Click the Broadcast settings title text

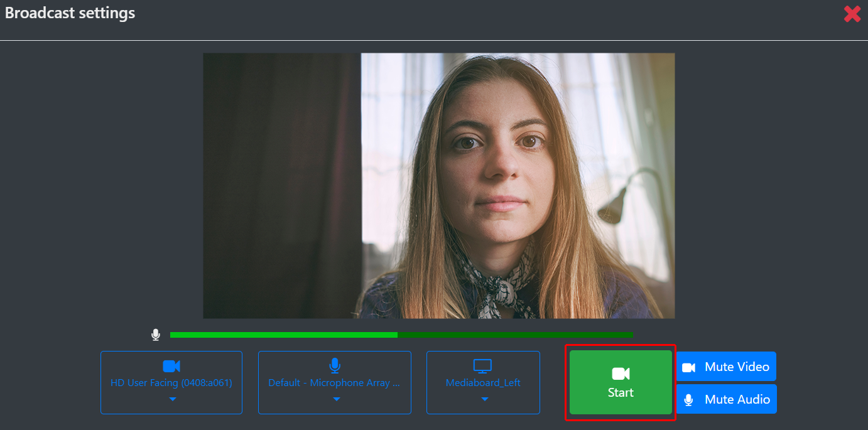[70, 13]
